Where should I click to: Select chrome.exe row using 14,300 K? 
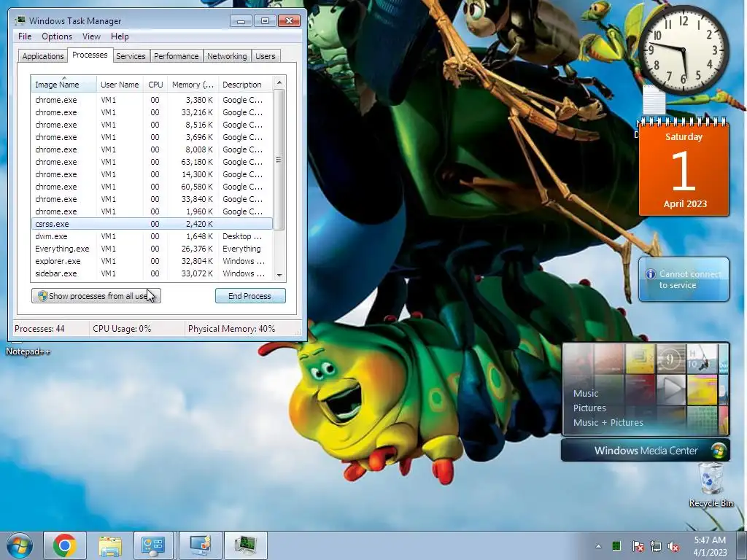(152, 174)
